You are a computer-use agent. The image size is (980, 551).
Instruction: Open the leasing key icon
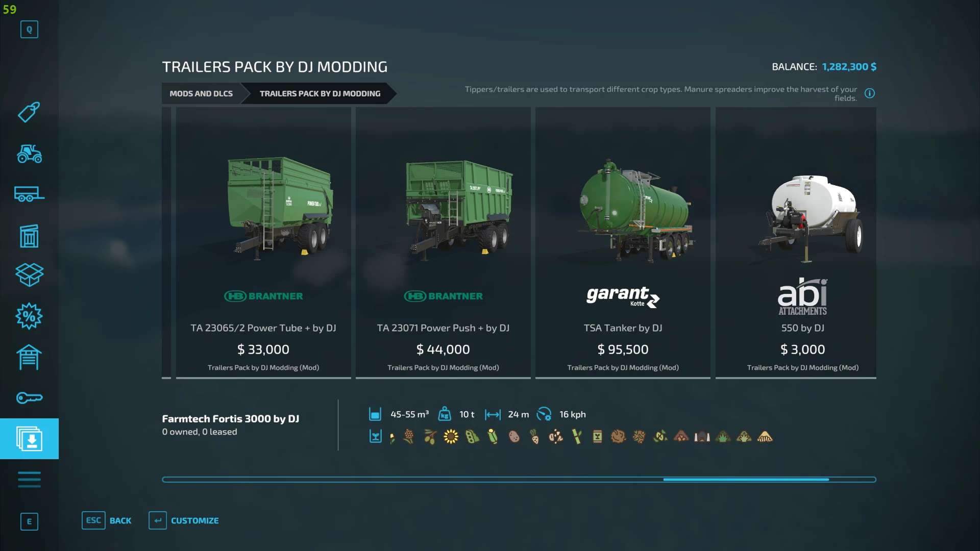tap(29, 398)
